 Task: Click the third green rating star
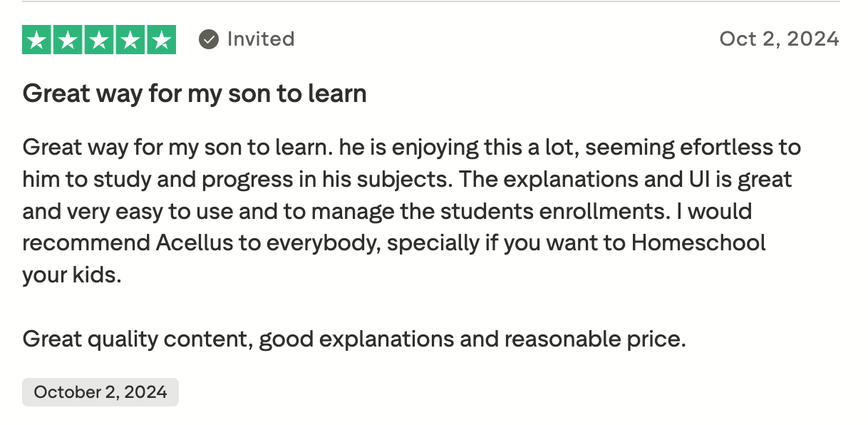(x=99, y=40)
